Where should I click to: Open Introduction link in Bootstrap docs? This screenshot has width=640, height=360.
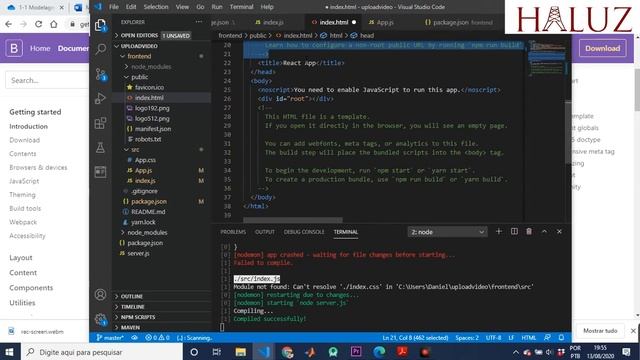[x=29, y=127]
